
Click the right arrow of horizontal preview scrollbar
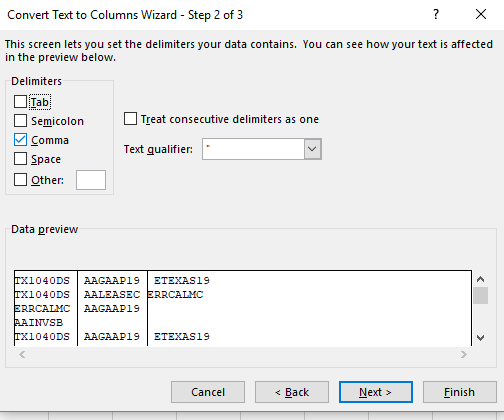tap(464, 354)
